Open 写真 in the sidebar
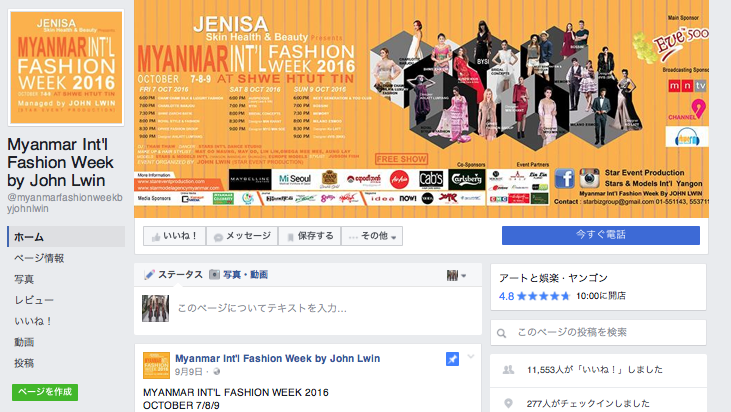731x412 pixels. 24,279
